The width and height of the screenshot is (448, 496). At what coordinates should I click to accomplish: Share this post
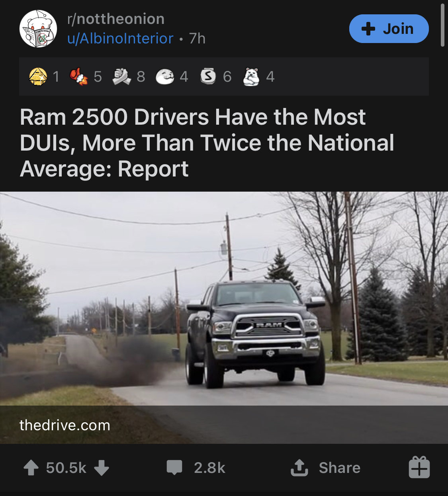point(326,468)
